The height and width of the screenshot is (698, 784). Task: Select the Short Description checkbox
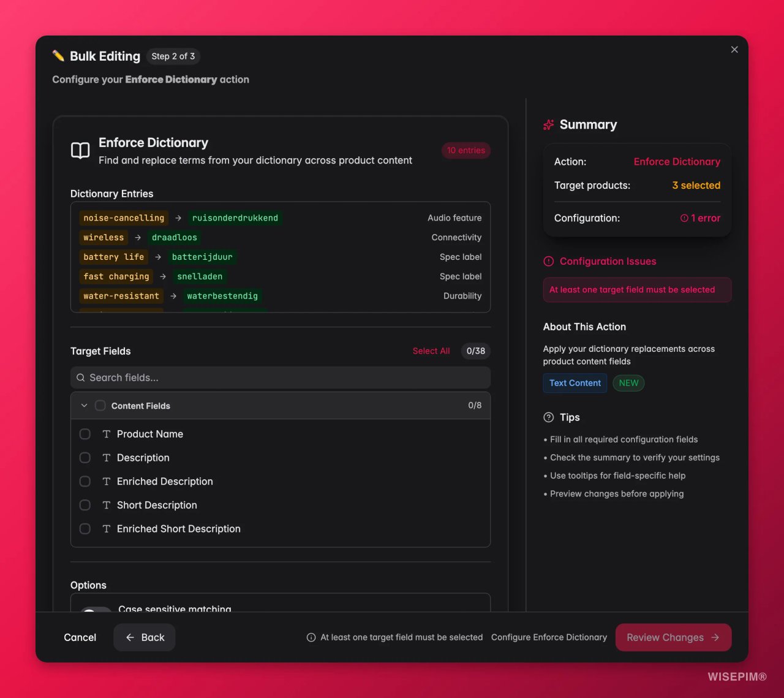point(85,505)
